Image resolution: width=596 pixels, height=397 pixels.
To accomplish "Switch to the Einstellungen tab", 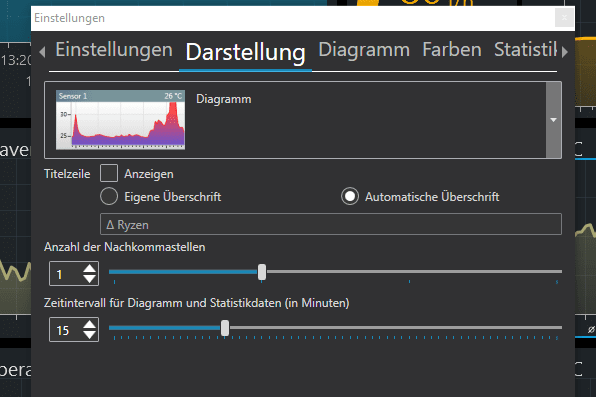I will 114,50.
